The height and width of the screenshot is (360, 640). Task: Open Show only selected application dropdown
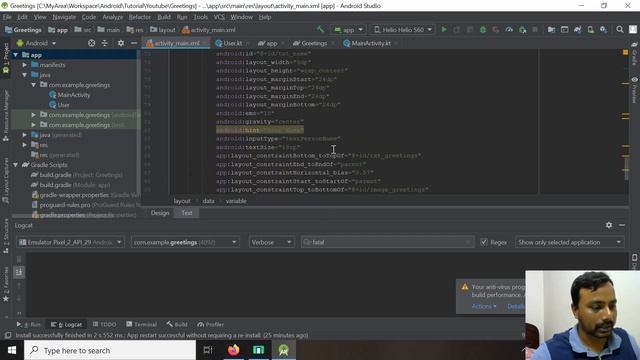point(570,242)
